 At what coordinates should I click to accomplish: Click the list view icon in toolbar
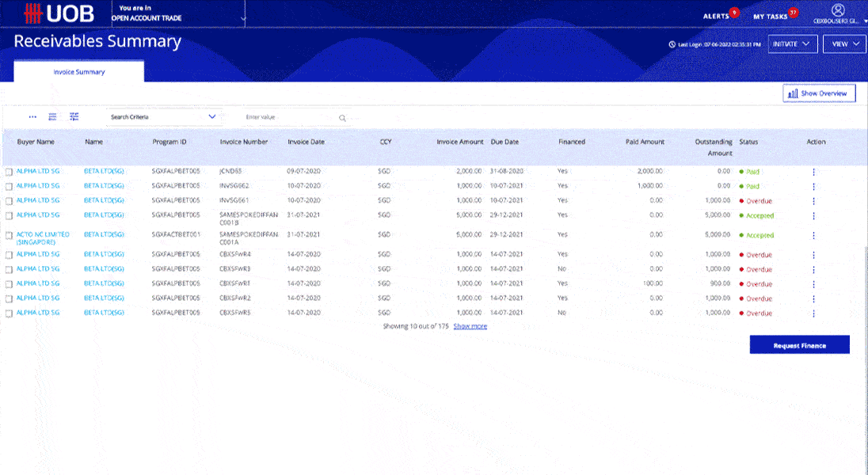[53, 117]
